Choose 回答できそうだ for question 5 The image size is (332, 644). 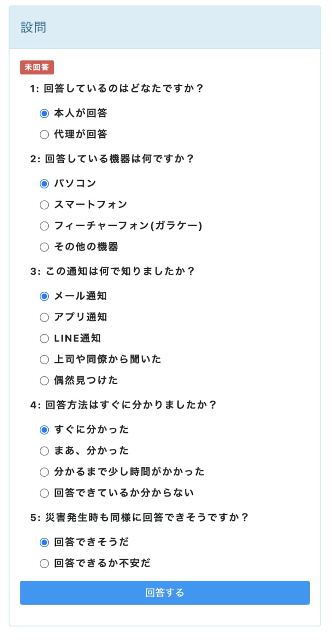coord(44,542)
